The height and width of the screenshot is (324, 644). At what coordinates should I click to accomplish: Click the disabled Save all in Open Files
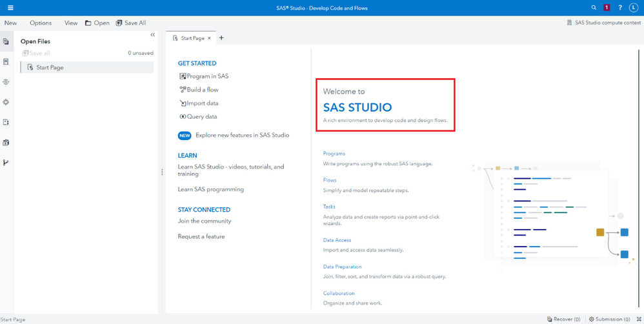[x=36, y=53]
